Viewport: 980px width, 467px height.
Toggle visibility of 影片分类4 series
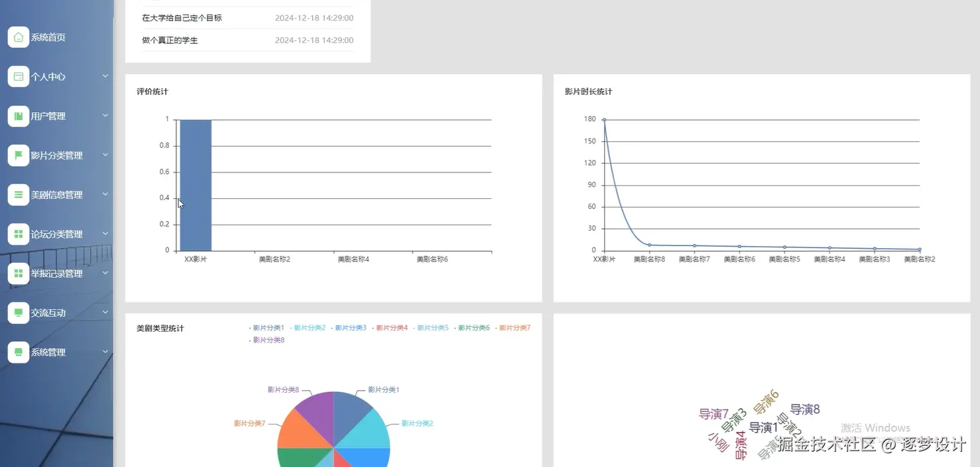[x=390, y=327]
